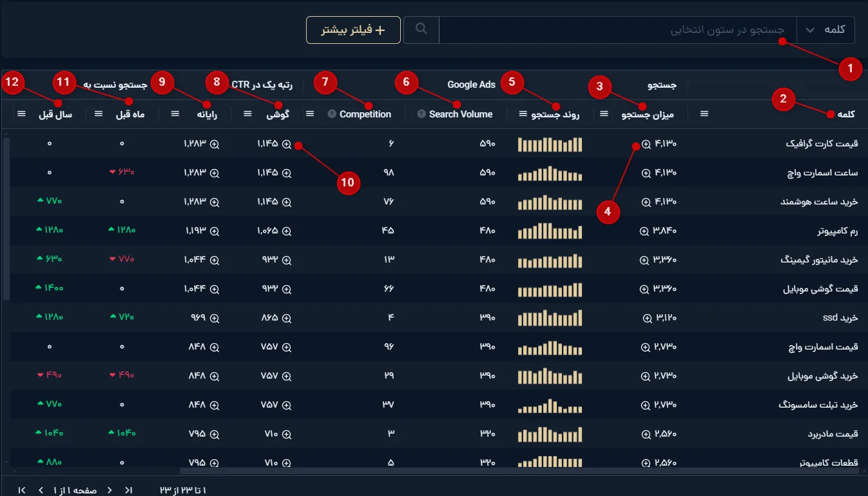Click میزان جستجو magnifier in خرید ssd row
Screen dimensions: 868x496
click(648, 318)
